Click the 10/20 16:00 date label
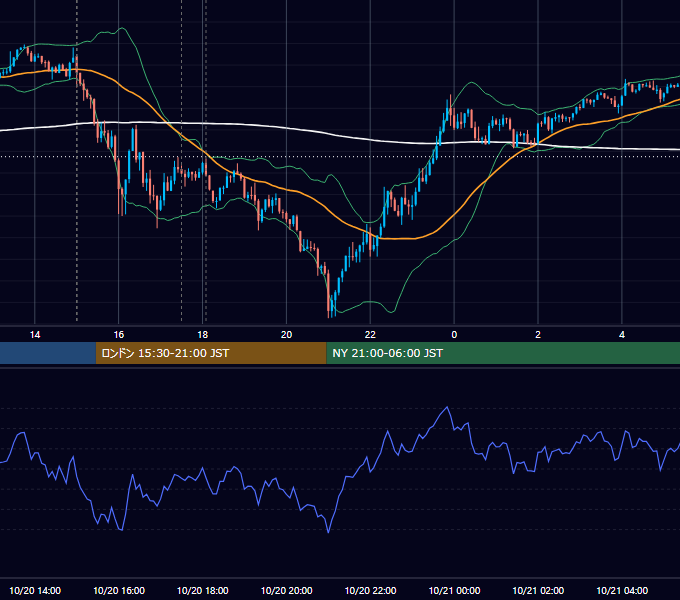Viewport: 680px width, 600px height. point(119,590)
